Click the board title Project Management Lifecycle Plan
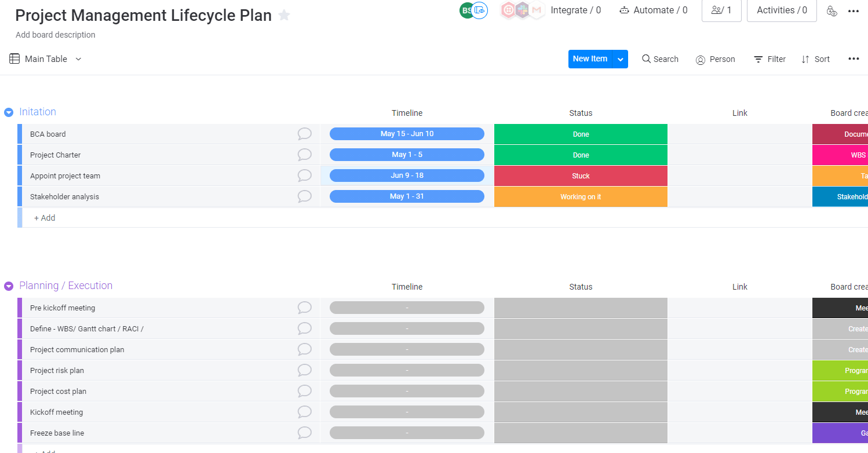 [x=143, y=16]
